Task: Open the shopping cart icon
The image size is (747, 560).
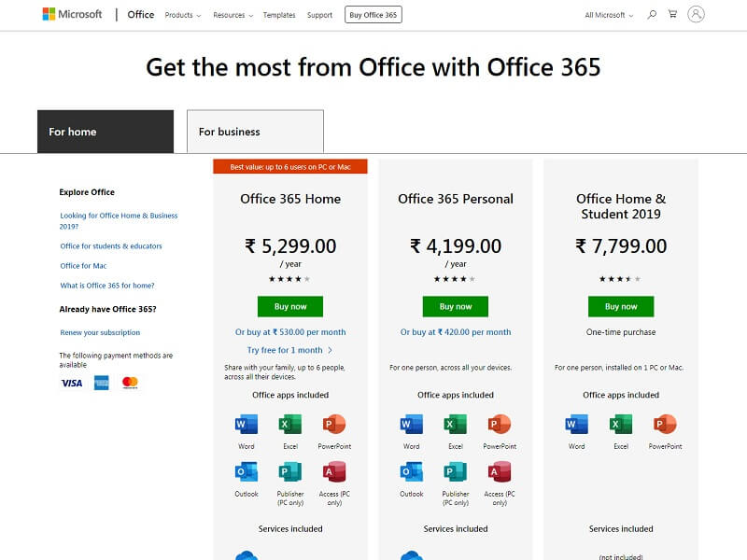Action: pyautogui.click(x=672, y=14)
